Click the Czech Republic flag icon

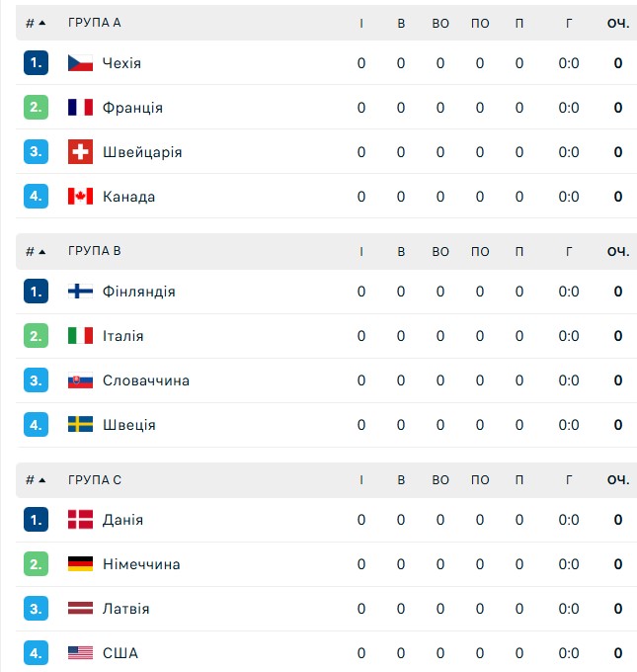coord(80,63)
